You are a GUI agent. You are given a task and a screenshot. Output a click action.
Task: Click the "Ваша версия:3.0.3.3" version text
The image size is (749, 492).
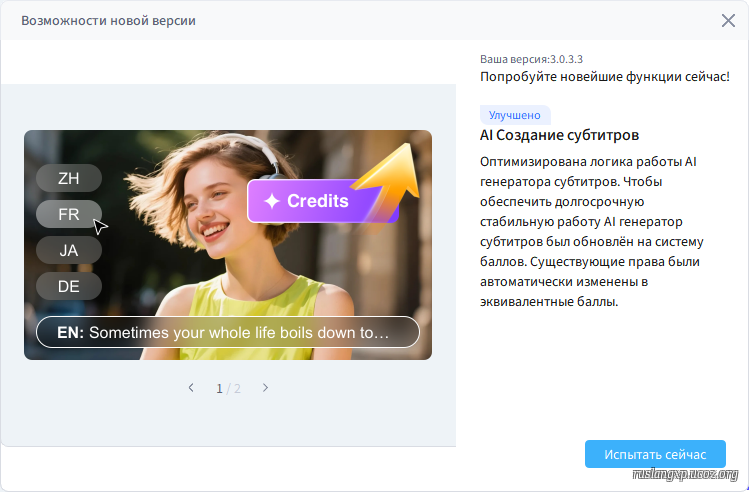(545, 59)
